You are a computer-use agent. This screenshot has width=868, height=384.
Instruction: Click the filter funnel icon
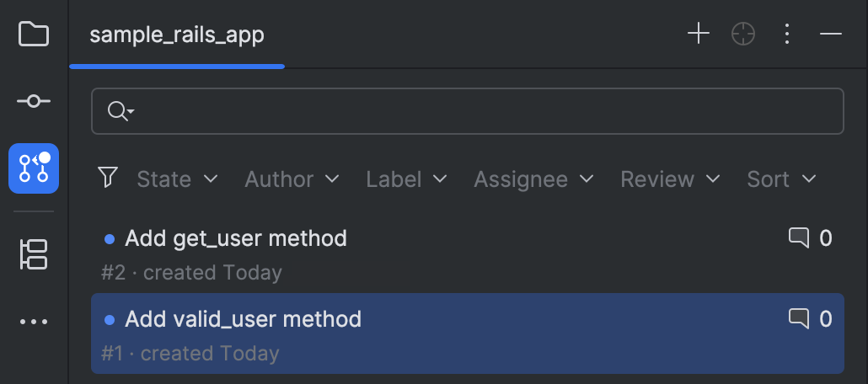point(107,178)
